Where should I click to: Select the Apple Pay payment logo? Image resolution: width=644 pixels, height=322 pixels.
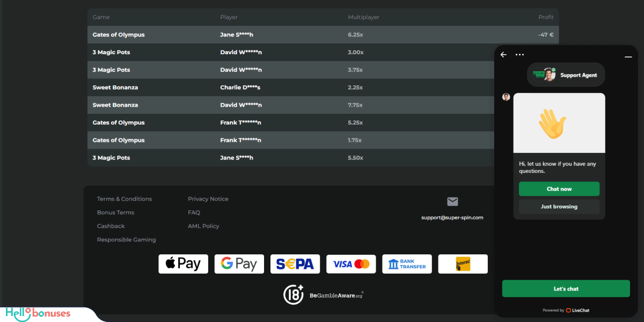click(183, 264)
